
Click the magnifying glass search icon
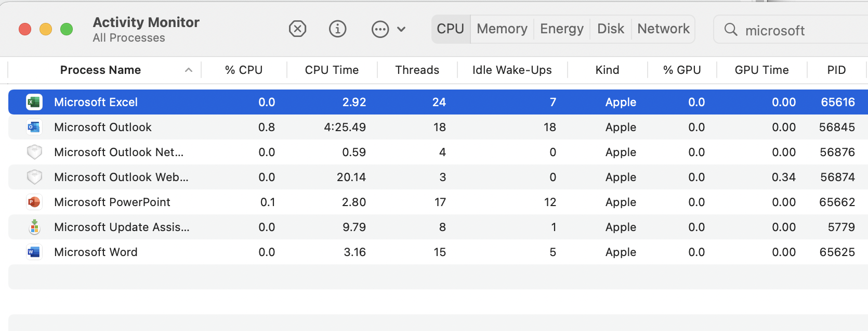point(731,30)
